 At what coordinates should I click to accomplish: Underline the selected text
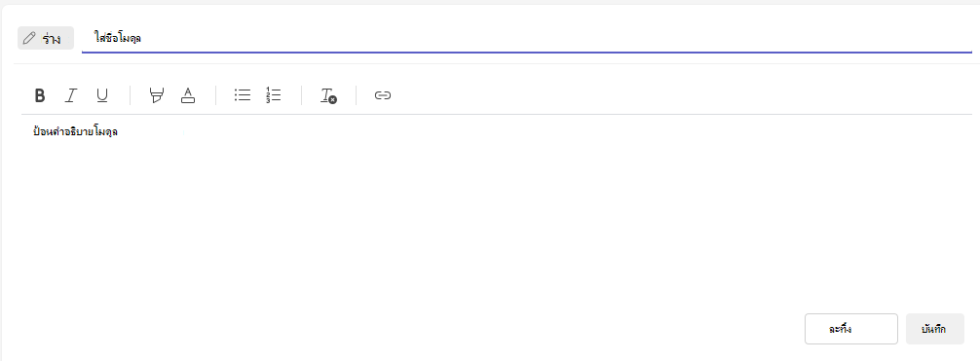point(102,95)
